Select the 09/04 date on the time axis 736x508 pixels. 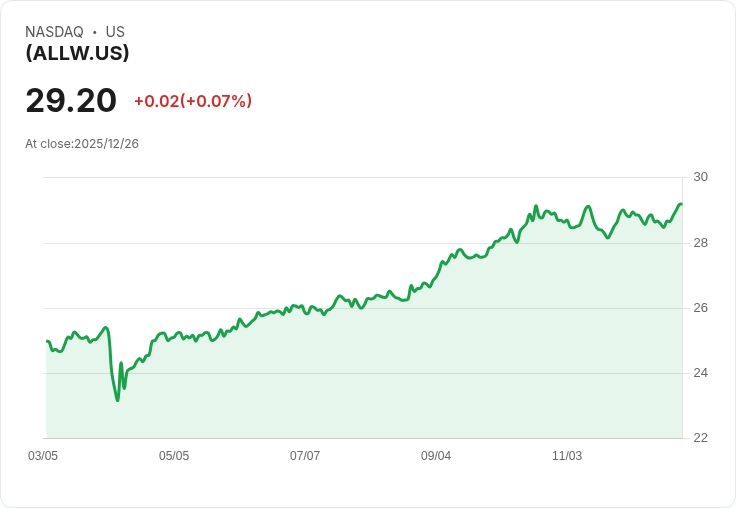(x=436, y=456)
